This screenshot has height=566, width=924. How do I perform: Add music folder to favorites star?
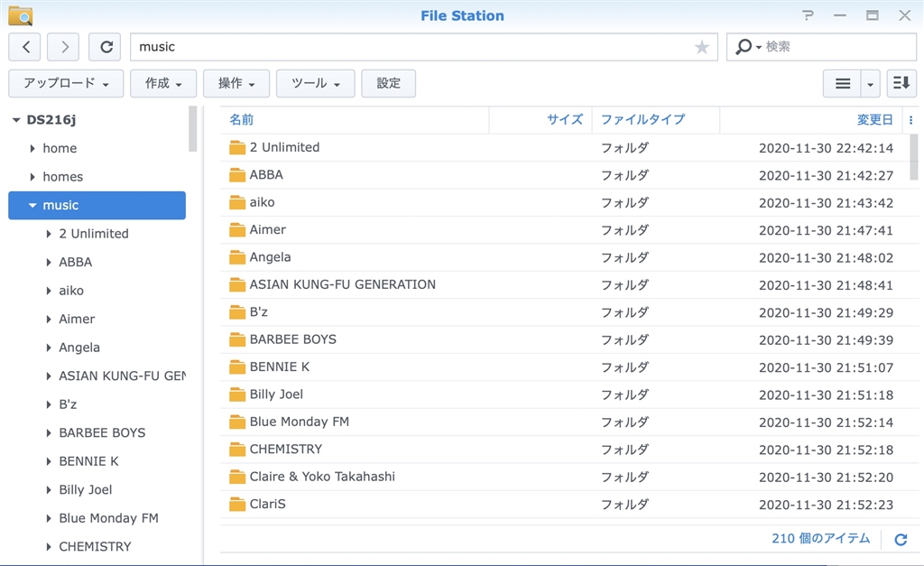(x=701, y=48)
